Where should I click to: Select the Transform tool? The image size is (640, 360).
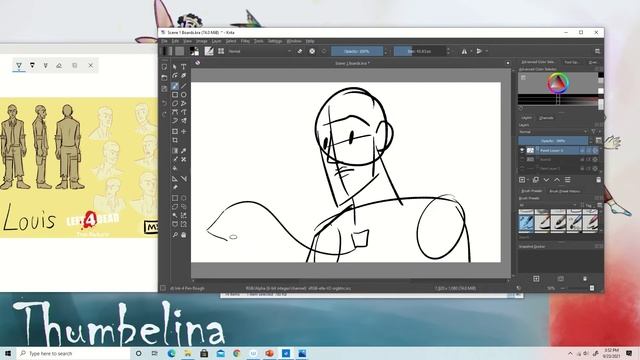[175, 131]
